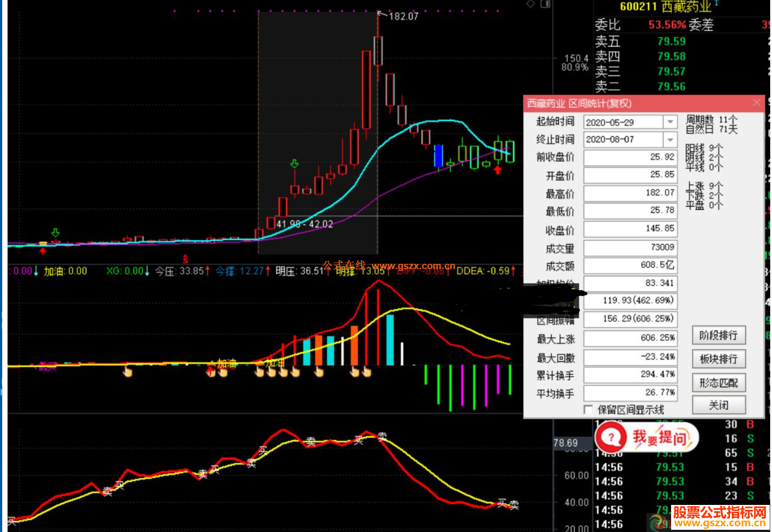Click the 委比 value 53.56%
Image resolution: width=772 pixels, height=532 pixels.
(667, 25)
